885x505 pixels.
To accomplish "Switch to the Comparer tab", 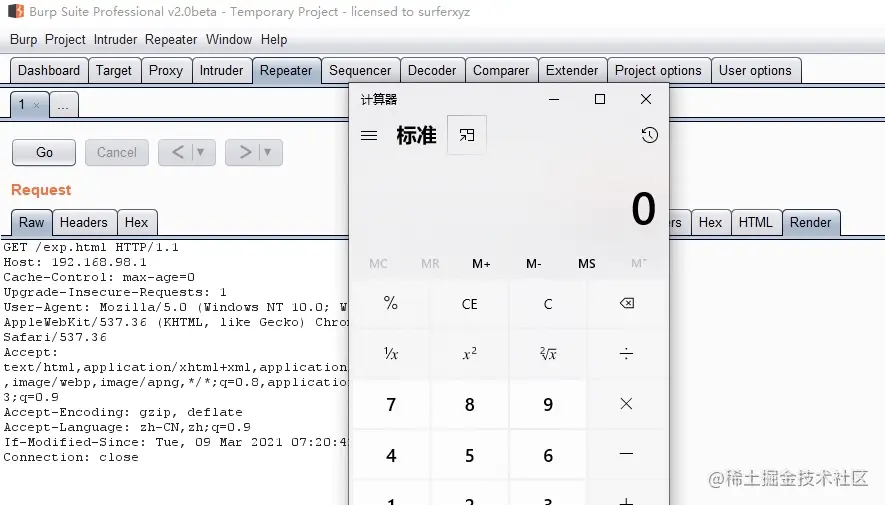I will (x=501, y=71).
